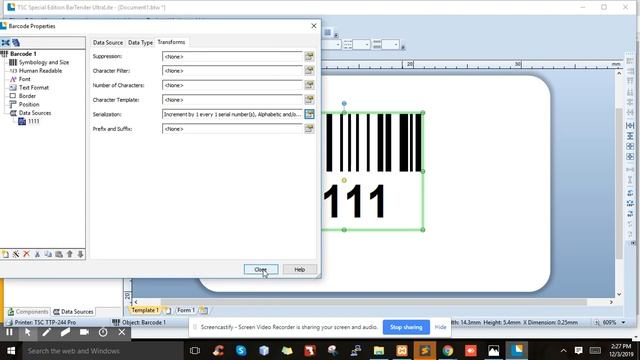The width and height of the screenshot is (640, 360).
Task: Move data source up with up arrow icon
Action: point(69,254)
